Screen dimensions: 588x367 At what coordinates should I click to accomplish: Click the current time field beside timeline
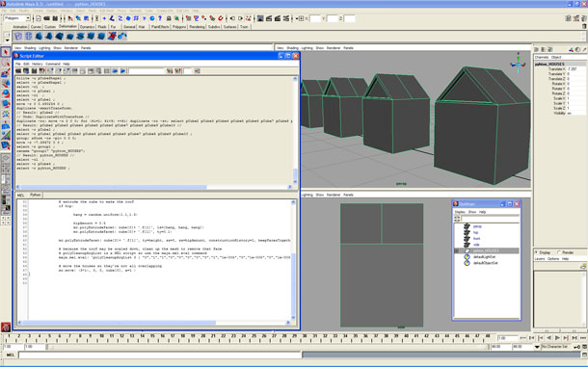507,338
